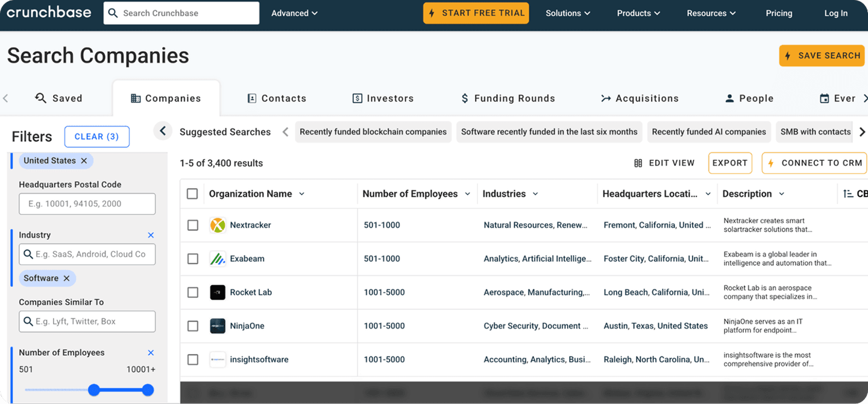Remove the United States filter chip
The image size is (868, 404).
point(84,161)
